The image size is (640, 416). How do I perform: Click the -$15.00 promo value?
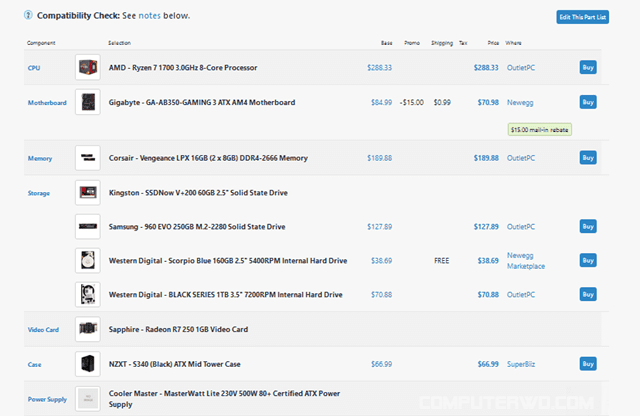pos(412,102)
